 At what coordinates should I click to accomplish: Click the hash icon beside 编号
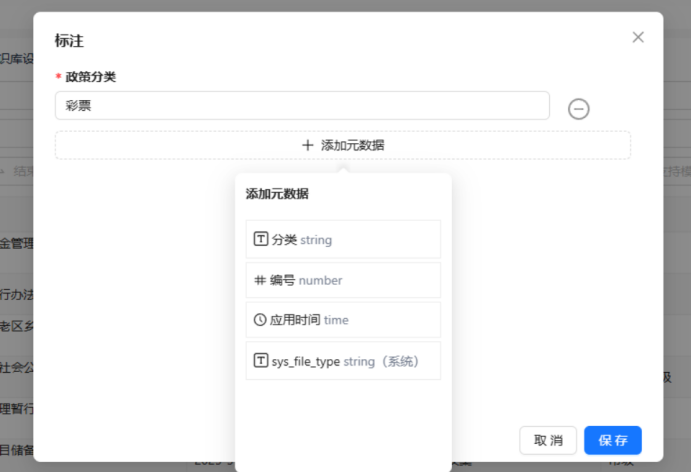tap(260, 280)
